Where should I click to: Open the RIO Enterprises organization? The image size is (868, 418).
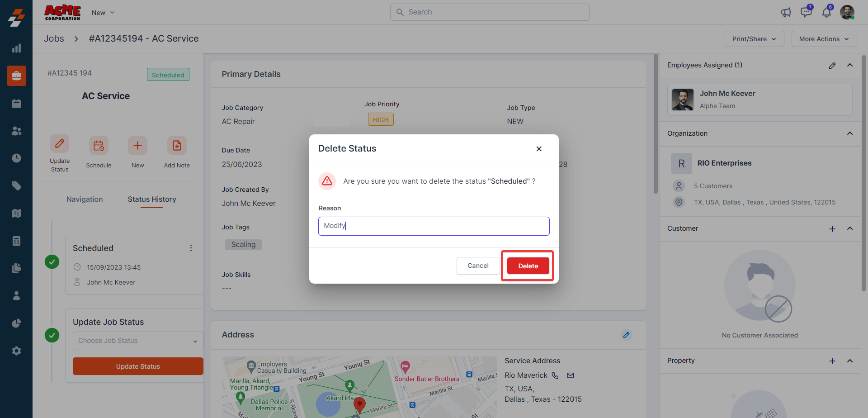pos(724,163)
